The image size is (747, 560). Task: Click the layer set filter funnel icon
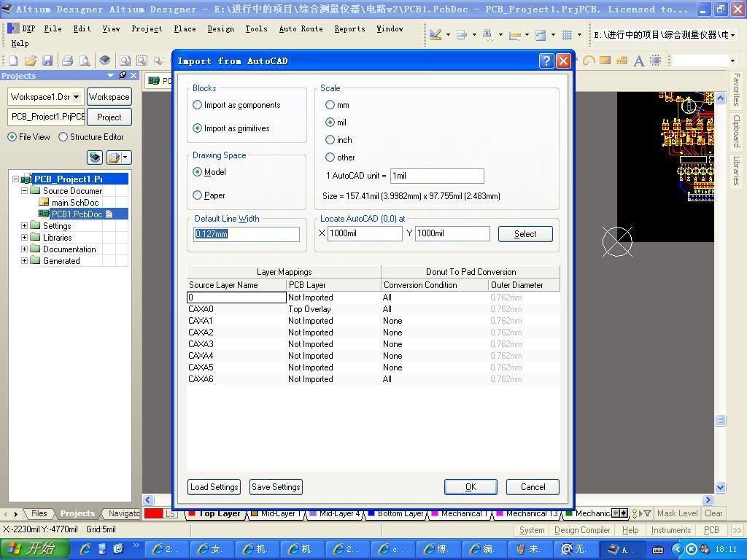(x=647, y=513)
